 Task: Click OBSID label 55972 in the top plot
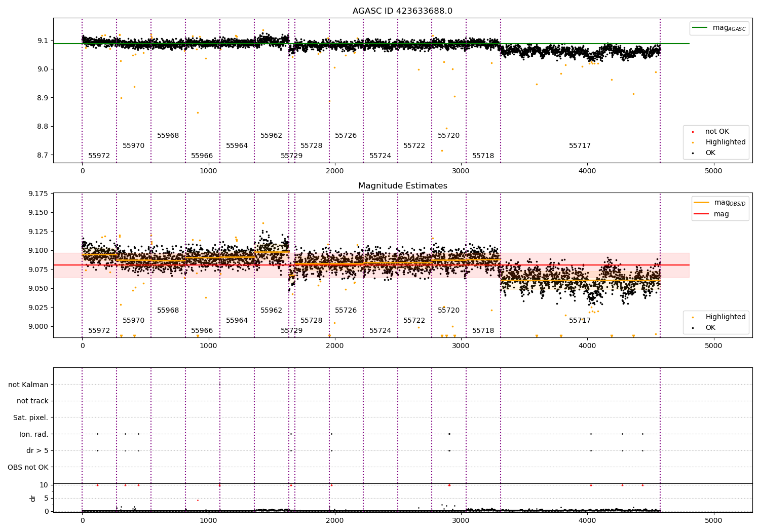(99, 156)
